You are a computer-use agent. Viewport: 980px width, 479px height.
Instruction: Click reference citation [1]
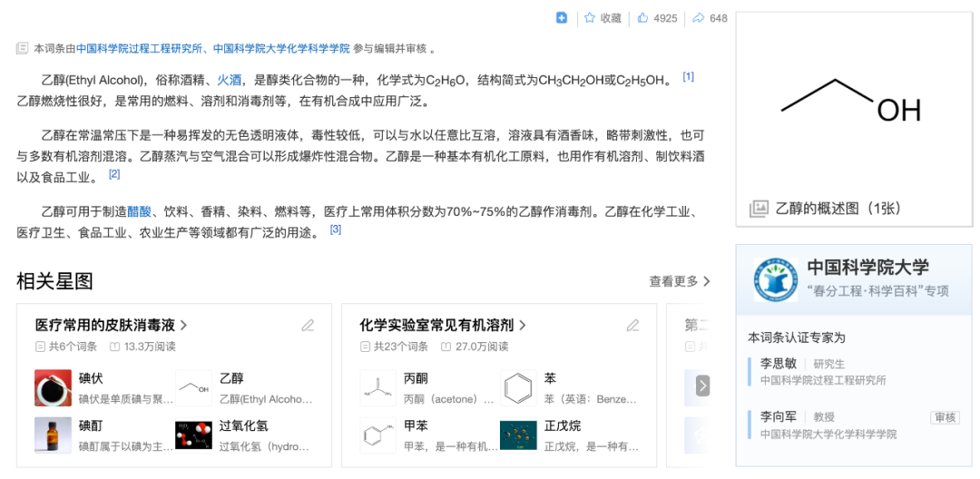point(688,77)
